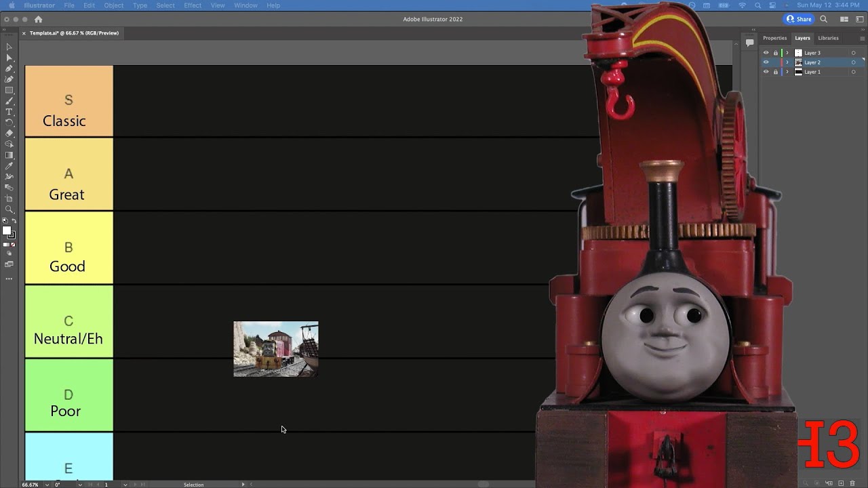Open the Effect menu
The width and height of the screenshot is (868, 488).
pos(193,5)
